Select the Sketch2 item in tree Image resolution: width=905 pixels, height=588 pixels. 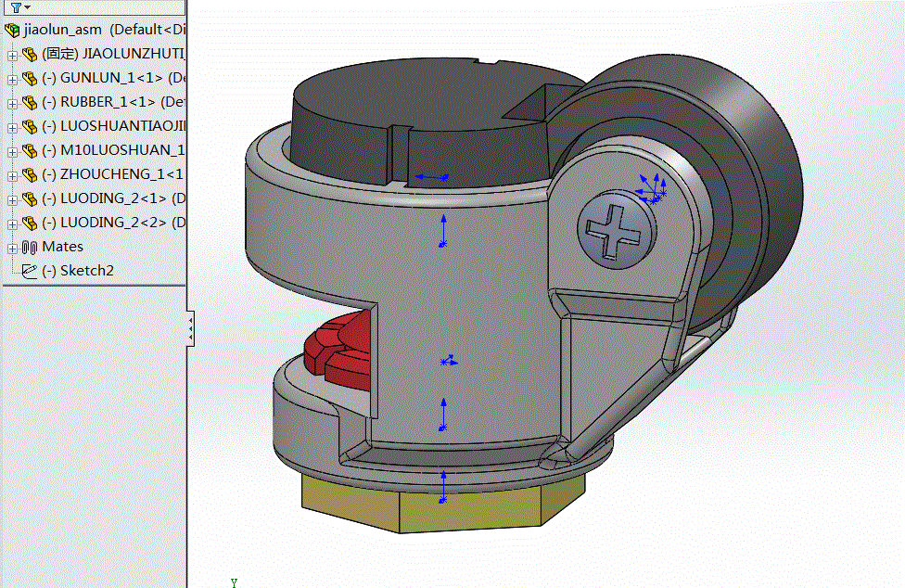click(86, 271)
